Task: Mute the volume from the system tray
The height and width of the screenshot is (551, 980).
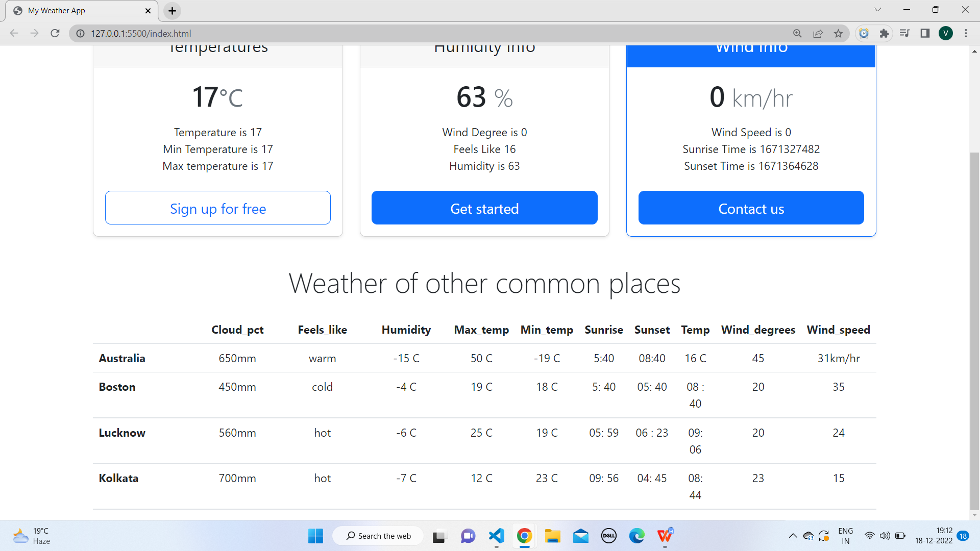Action: coord(885,536)
